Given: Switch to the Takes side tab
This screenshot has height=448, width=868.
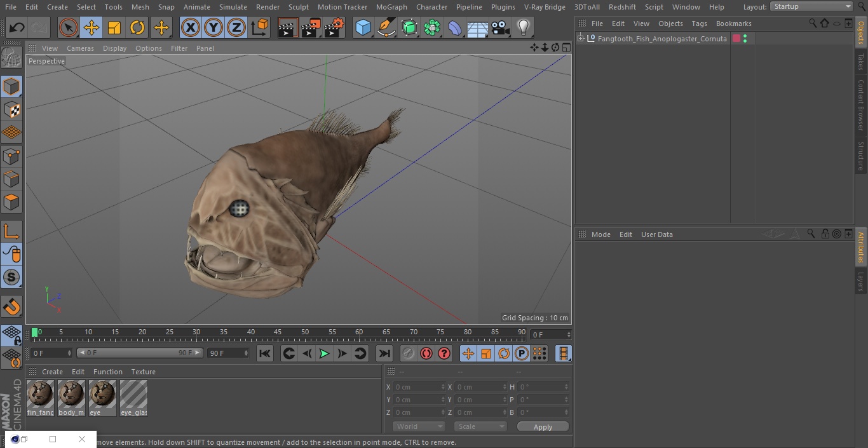Looking at the screenshot, I should coord(861,62).
